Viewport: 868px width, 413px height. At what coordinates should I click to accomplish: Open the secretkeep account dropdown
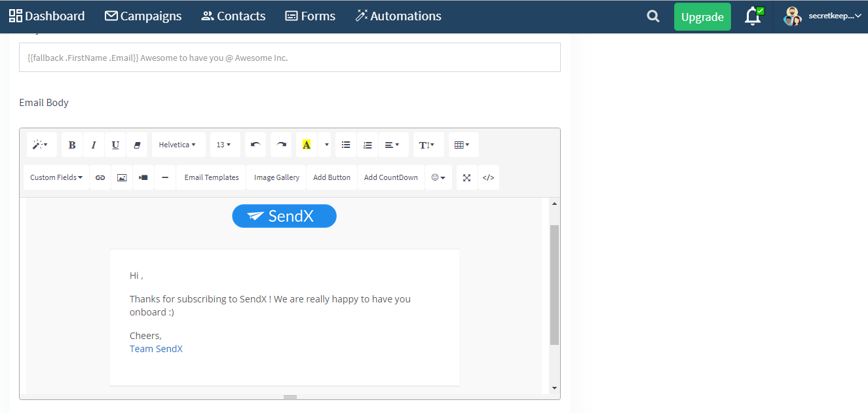point(835,16)
